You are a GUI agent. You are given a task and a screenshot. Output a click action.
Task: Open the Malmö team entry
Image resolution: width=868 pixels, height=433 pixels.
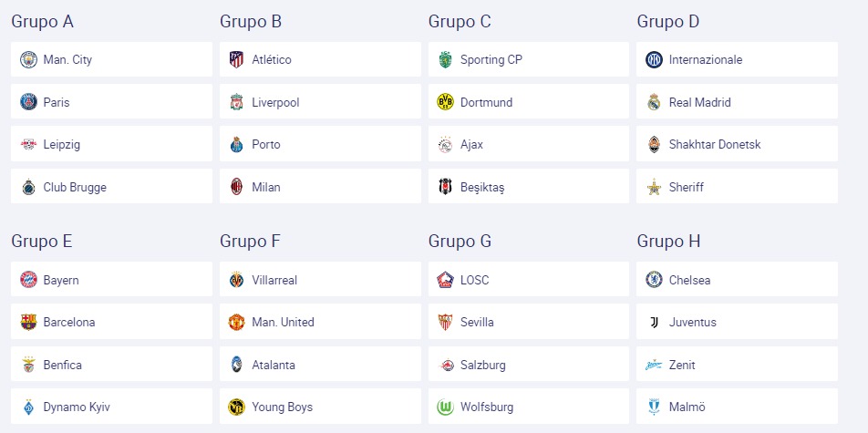click(737, 407)
